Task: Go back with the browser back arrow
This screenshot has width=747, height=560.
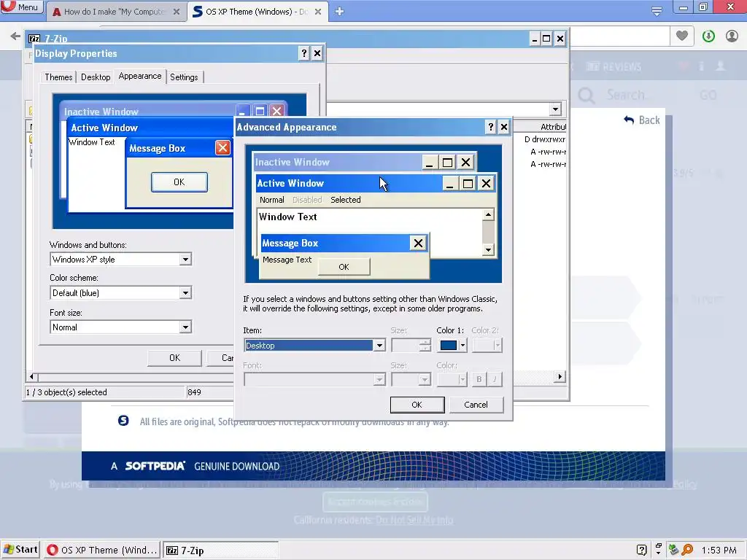Action: click(15, 36)
